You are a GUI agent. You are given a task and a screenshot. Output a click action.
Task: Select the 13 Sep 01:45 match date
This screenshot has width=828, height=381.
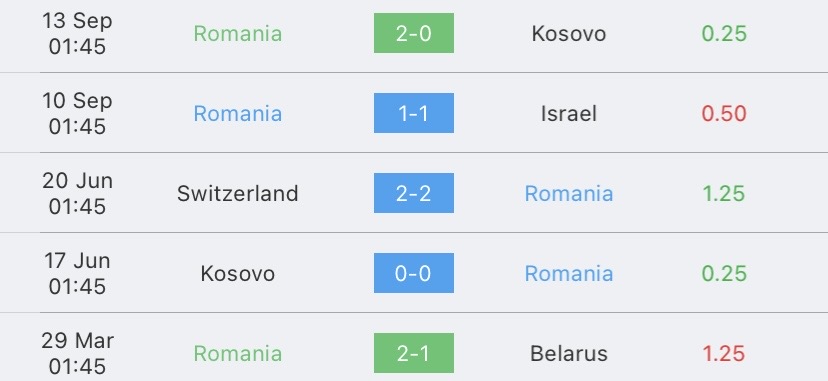(77, 33)
